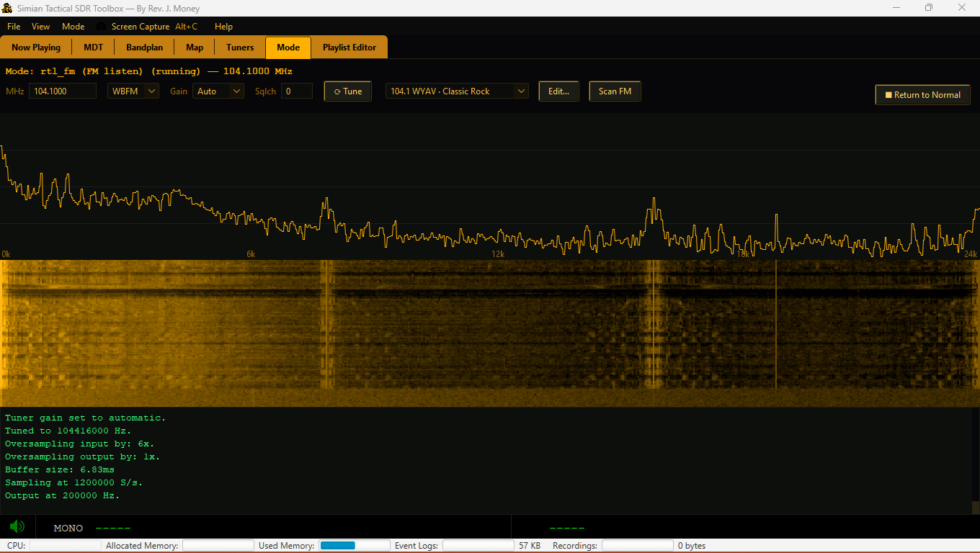Click the CPU usage bar in status bar

tap(65, 546)
